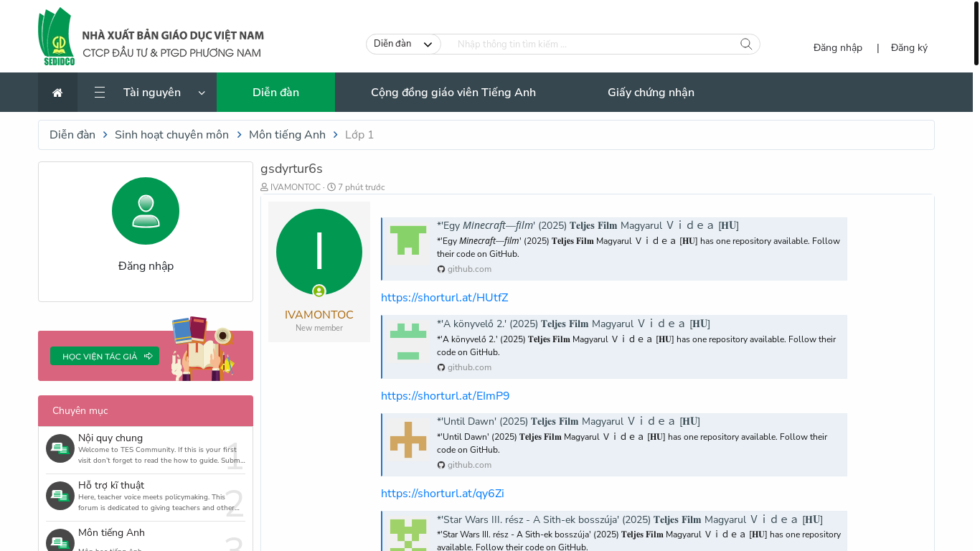The width and height of the screenshot is (980, 551).
Task: Click the thread title gsdyrtur6s
Action: click(291, 169)
